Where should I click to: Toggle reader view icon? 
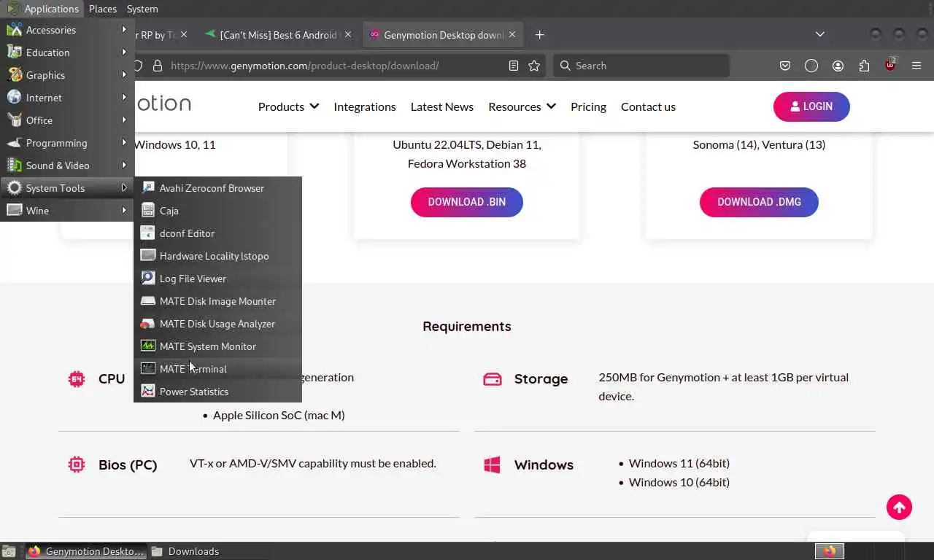[514, 66]
